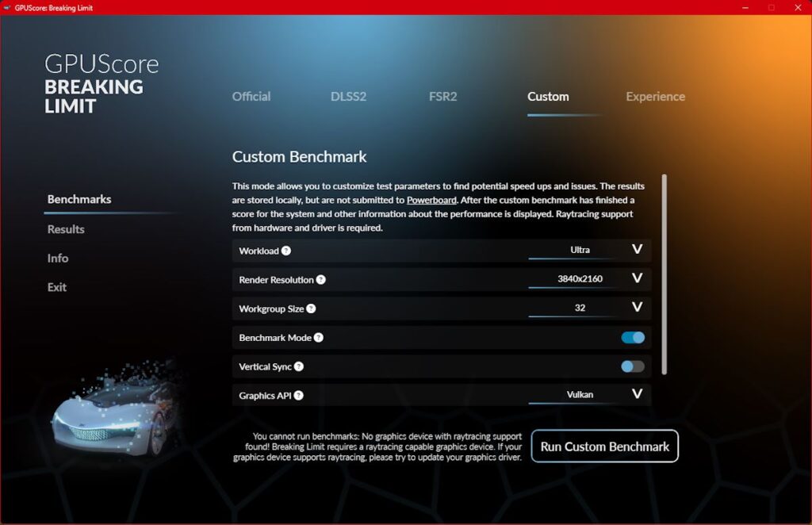Follow the Powerboard link
Image resolution: width=812 pixels, height=525 pixels.
[431, 200]
